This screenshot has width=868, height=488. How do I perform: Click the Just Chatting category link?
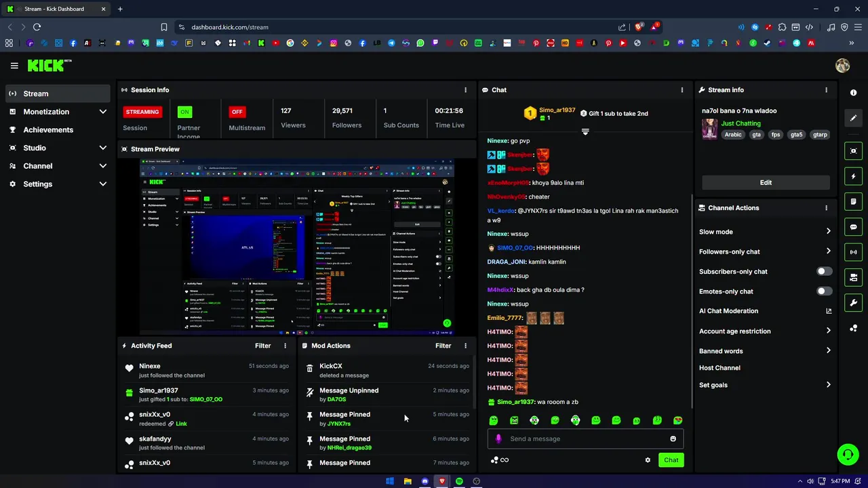(741, 123)
